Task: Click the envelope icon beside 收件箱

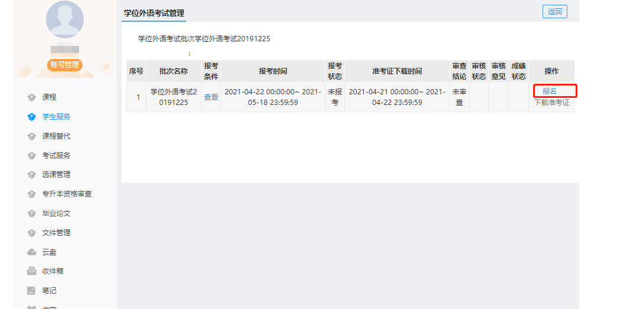Action: tap(32, 271)
